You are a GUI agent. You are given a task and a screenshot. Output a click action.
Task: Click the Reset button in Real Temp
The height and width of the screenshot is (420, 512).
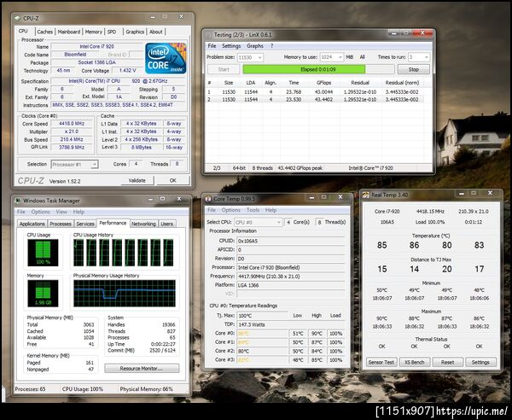(x=447, y=363)
